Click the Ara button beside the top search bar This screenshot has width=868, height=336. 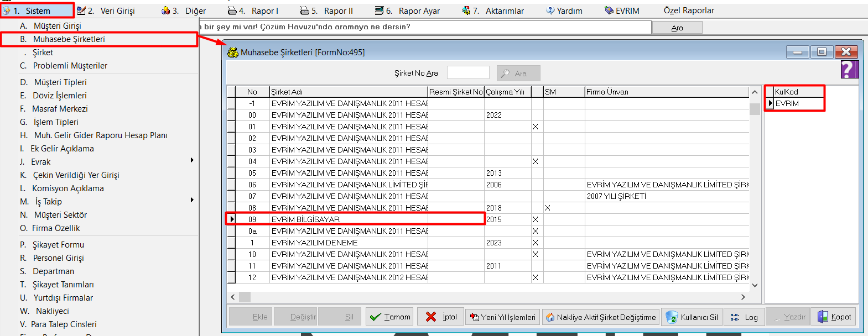[677, 28]
